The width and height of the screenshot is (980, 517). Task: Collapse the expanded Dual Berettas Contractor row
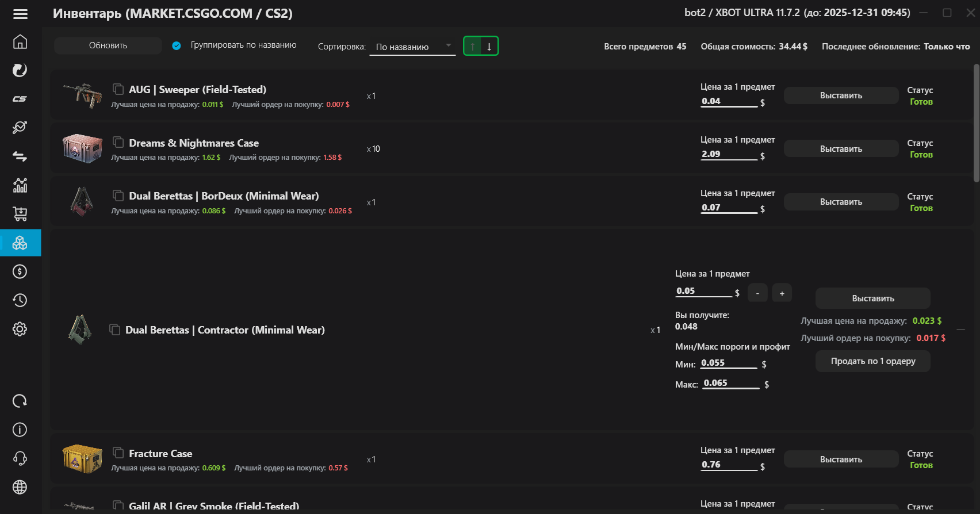[x=960, y=330]
